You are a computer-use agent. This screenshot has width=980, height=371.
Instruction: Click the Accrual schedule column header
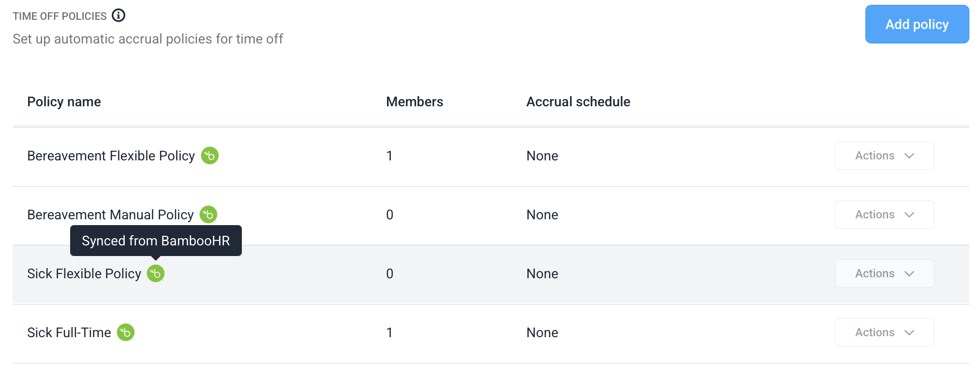578,101
